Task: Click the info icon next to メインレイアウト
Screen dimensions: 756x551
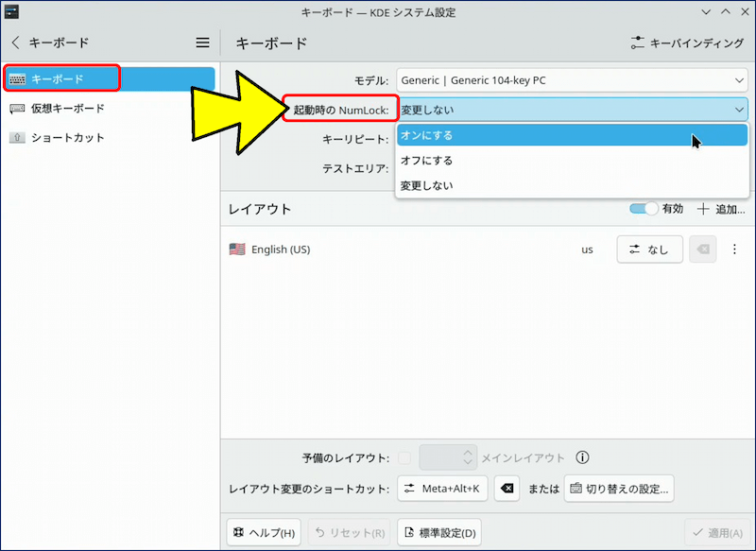Action: point(582,457)
